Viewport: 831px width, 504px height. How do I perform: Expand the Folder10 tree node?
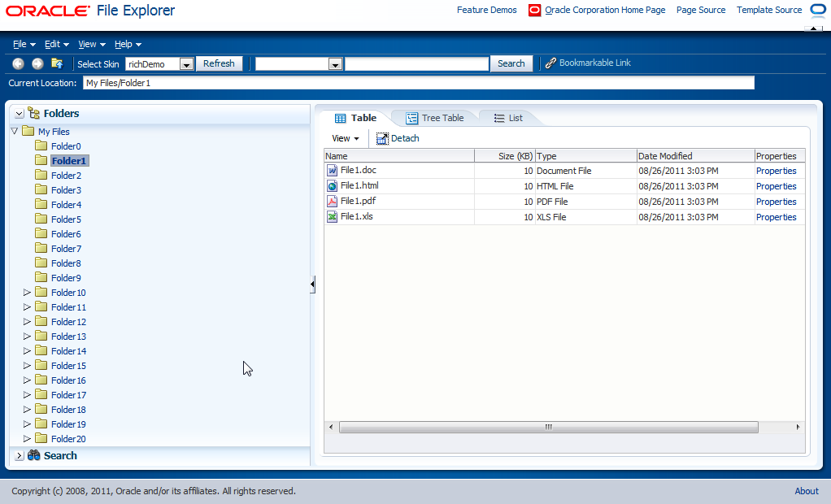(27, 292)
